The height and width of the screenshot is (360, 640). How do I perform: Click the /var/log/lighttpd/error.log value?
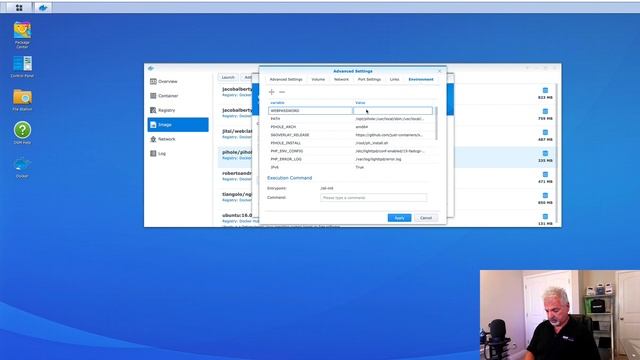(x=378, y=159)
